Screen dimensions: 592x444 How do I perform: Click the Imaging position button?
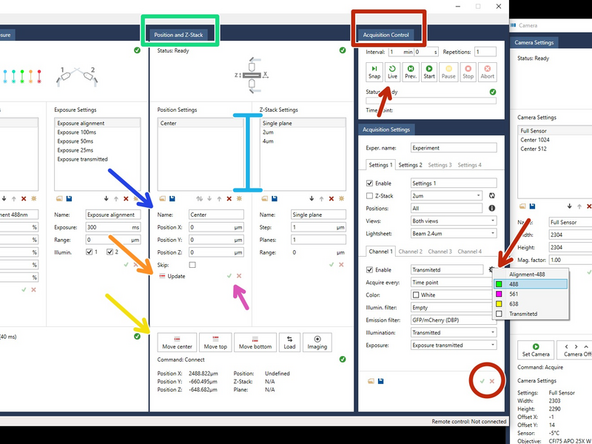coord(317,342)
